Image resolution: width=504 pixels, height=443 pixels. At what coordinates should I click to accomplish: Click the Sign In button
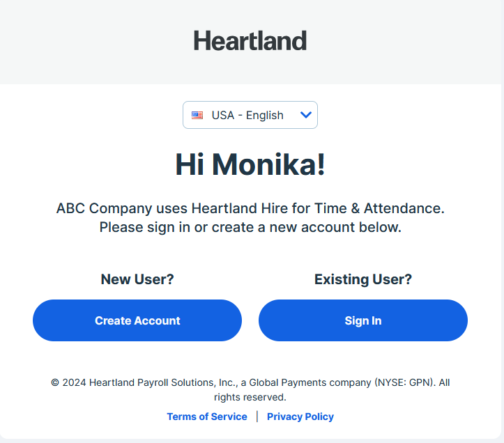363,320
